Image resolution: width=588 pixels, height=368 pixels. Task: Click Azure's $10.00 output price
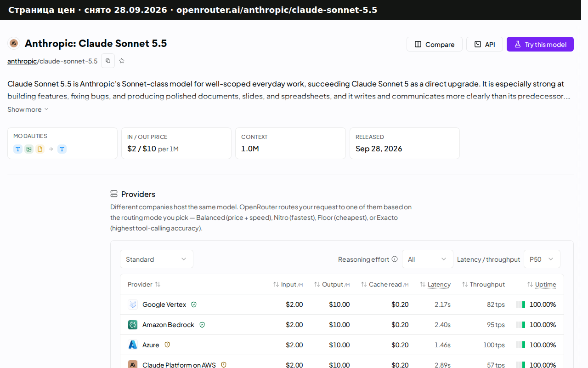(x=339, y=345)
